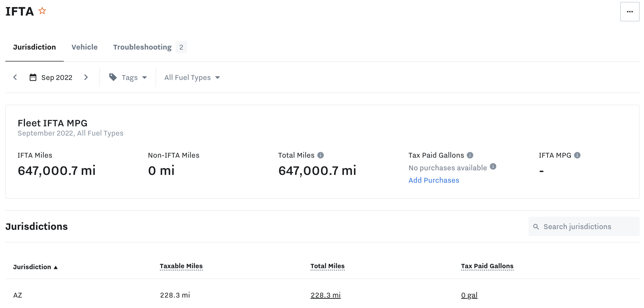The height and width of the screenshot is (308, 644).
Task: Toggle the favorite star next to IFTA
Action: click(x=42, y=11)
